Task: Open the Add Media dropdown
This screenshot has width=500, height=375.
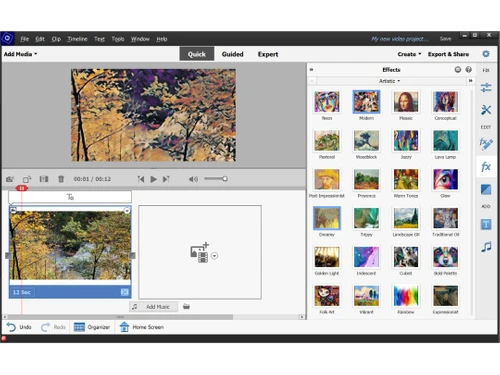Action: (20, 54)
